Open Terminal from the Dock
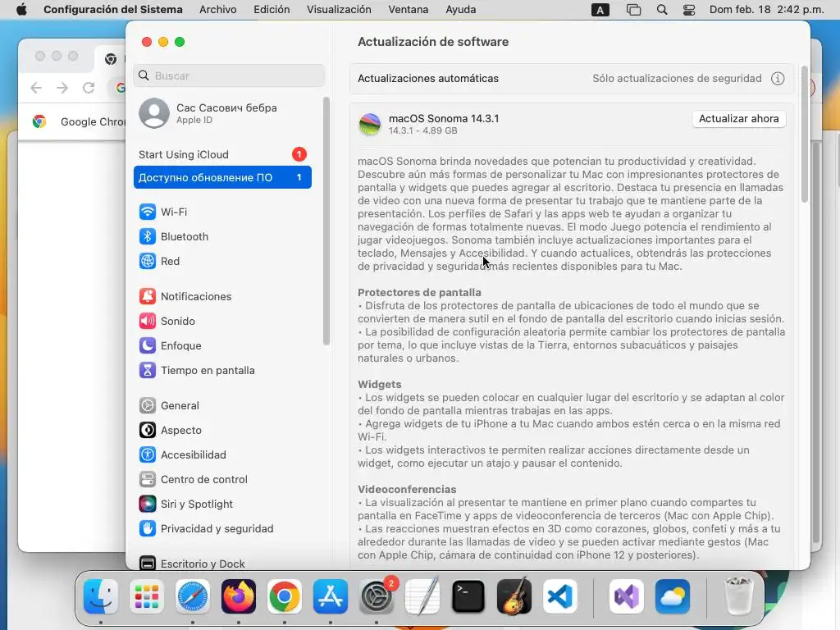Screen dimensions: 840x630 [468, 596]
